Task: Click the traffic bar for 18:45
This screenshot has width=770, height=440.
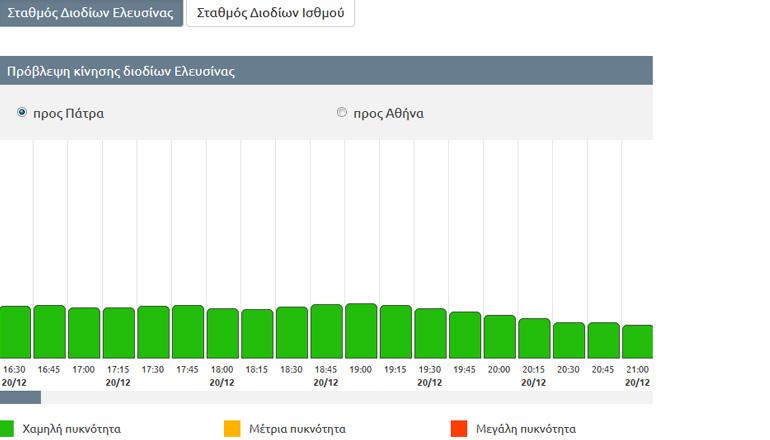Action: (326, 331)
